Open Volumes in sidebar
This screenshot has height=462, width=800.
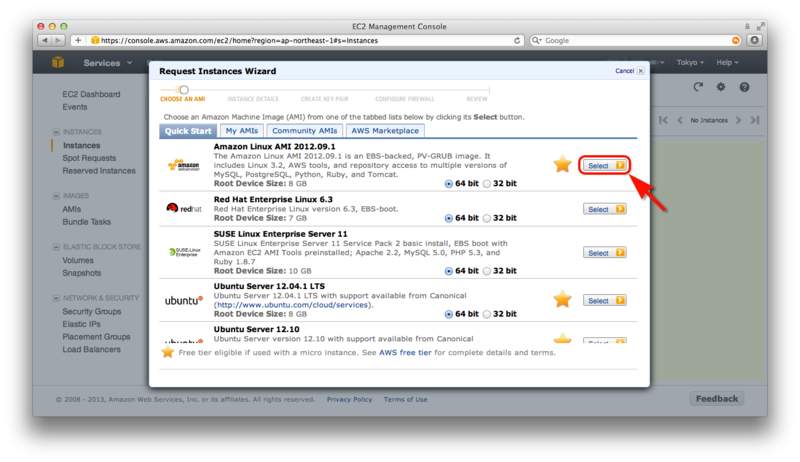point(78,261)
